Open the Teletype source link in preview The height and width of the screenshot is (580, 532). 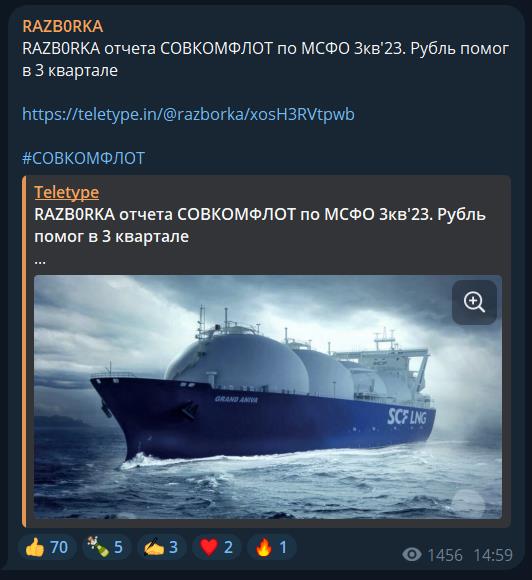67,192
